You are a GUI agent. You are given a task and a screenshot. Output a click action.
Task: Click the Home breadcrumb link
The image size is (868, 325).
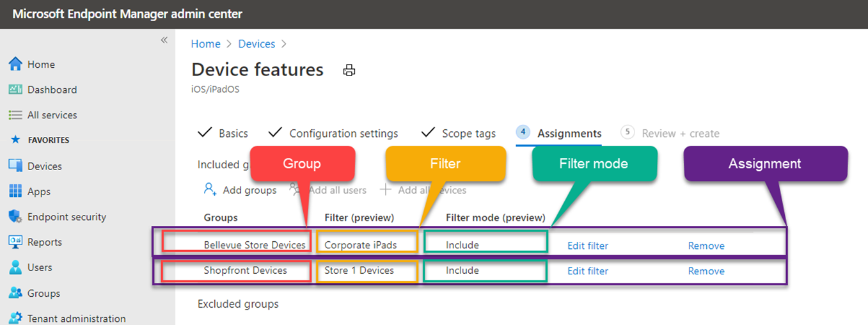coord(205,44)
